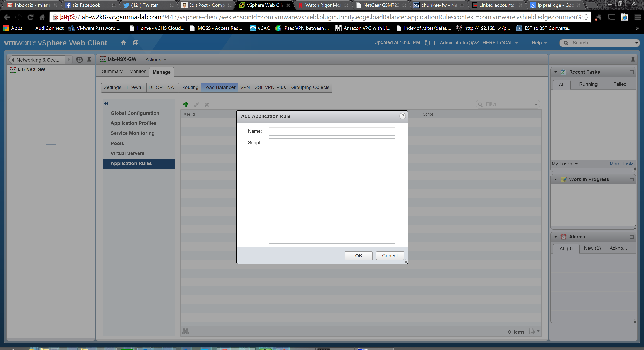Click the binoculars find icon below table
This screenshot has width=644, height=350.
[186, 332]
